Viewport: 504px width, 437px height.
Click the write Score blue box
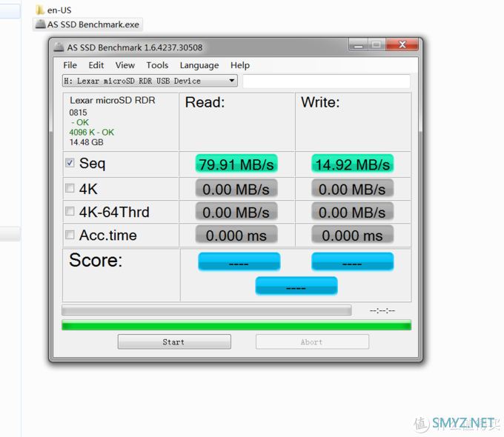coord(352,261)
